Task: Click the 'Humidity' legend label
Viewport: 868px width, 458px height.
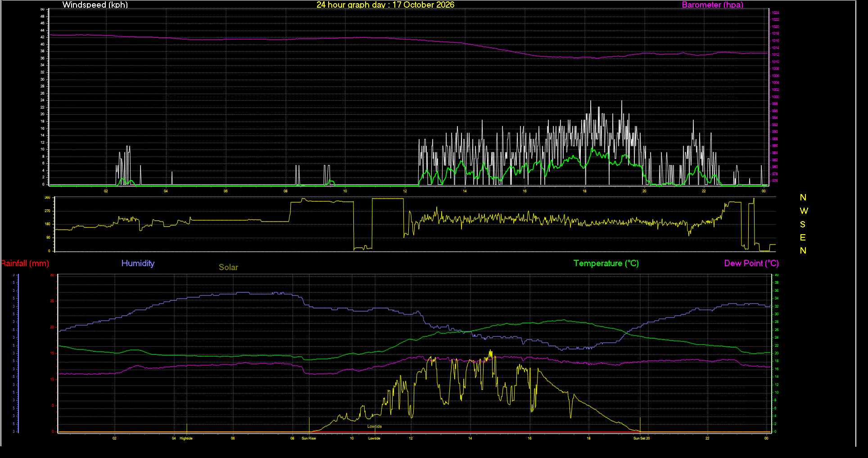Action: click(x=138, y=263)
